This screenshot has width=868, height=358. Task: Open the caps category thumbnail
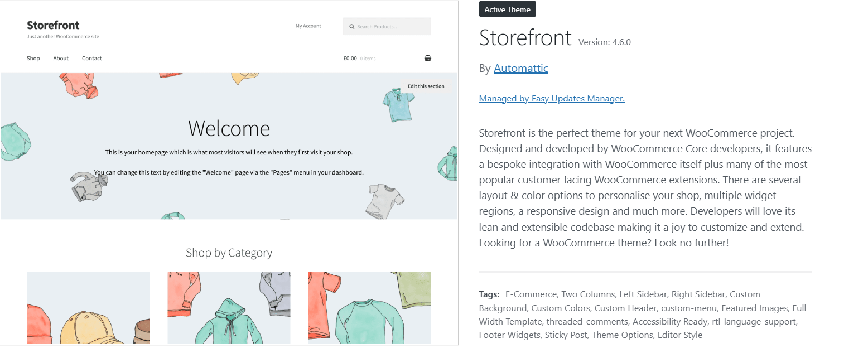pos(88,308)
